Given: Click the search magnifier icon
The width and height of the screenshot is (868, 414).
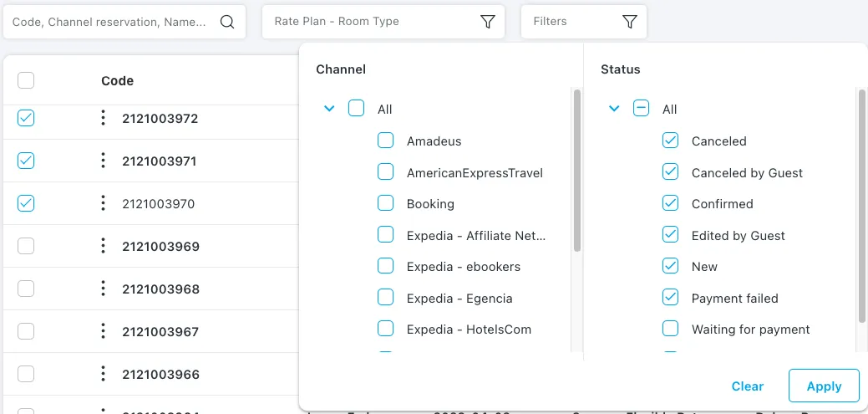Looking at the screenshot, I should click(227, 22).
